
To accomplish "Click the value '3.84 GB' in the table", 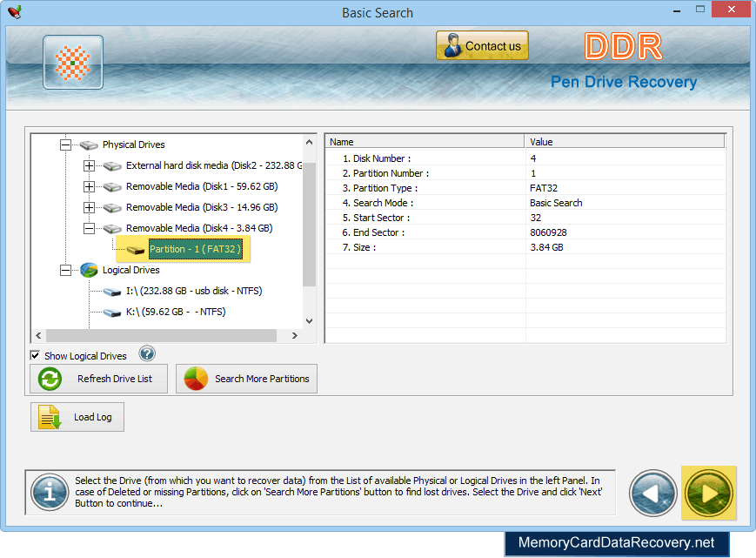I will [546, 247].
